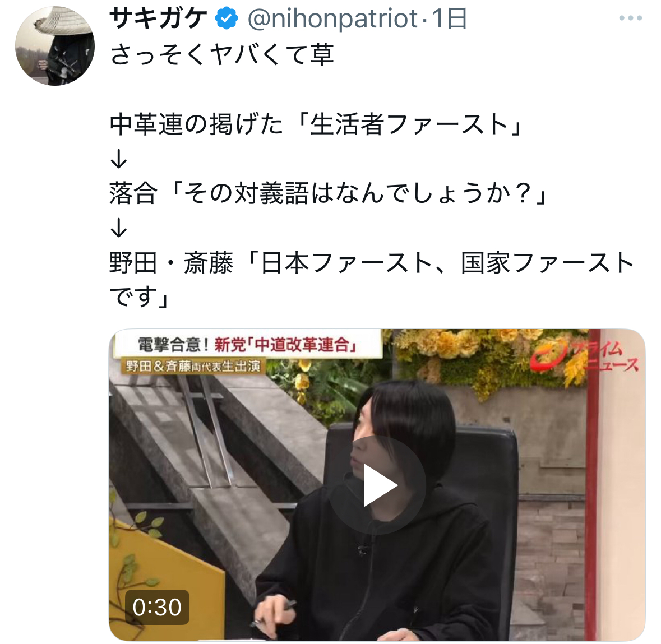The image size is (661, 644).
Task: Click the プライムニュース logo in video
Action: (584, 357)
